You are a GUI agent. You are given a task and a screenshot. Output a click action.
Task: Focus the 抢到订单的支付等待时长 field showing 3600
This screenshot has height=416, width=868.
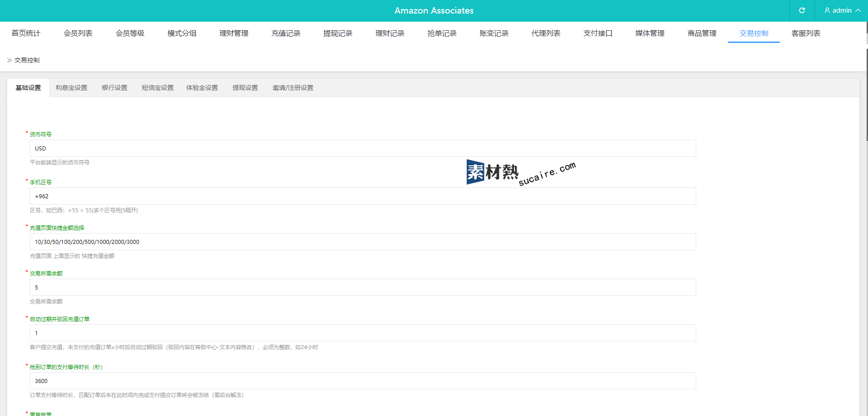click(x=363, y=381)
